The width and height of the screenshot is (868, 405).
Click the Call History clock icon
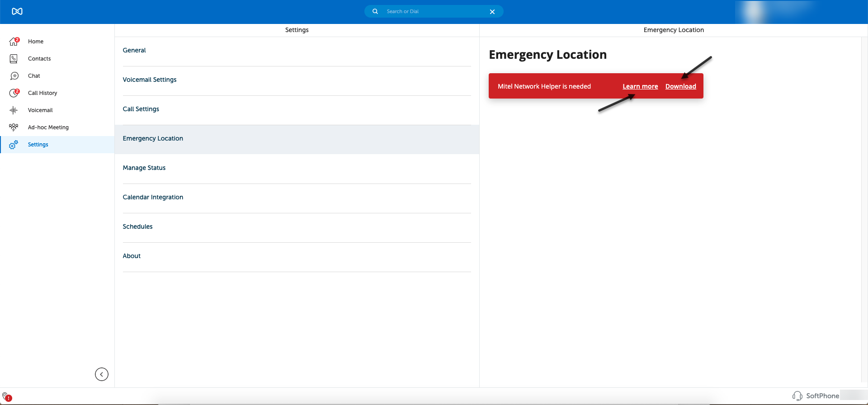pos(14,93)
